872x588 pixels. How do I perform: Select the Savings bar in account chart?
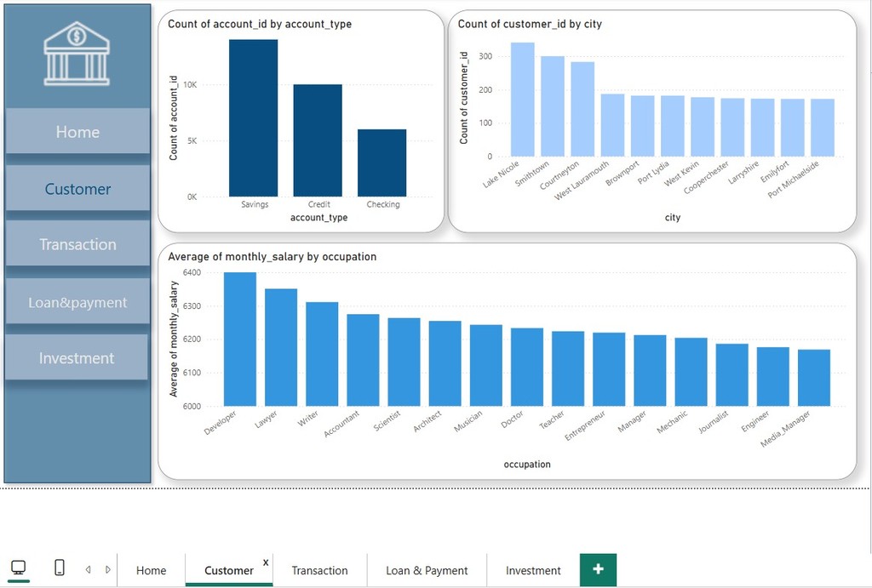253,119
